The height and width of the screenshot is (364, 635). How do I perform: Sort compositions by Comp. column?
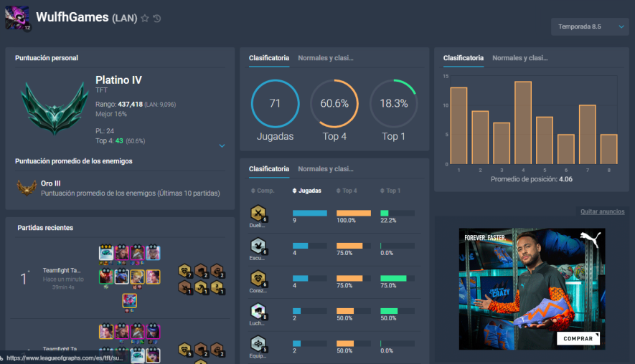click(x=263, y=191)
